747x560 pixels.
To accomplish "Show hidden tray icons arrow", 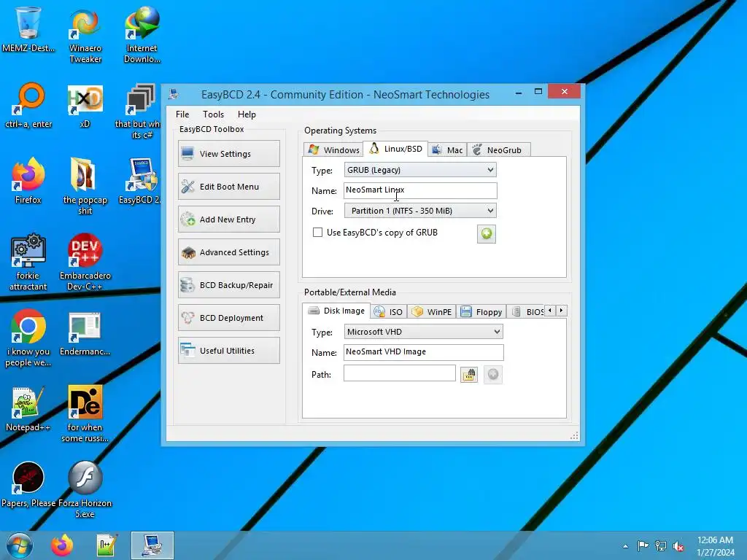I will pyautogui.click(x=625, y=546).
